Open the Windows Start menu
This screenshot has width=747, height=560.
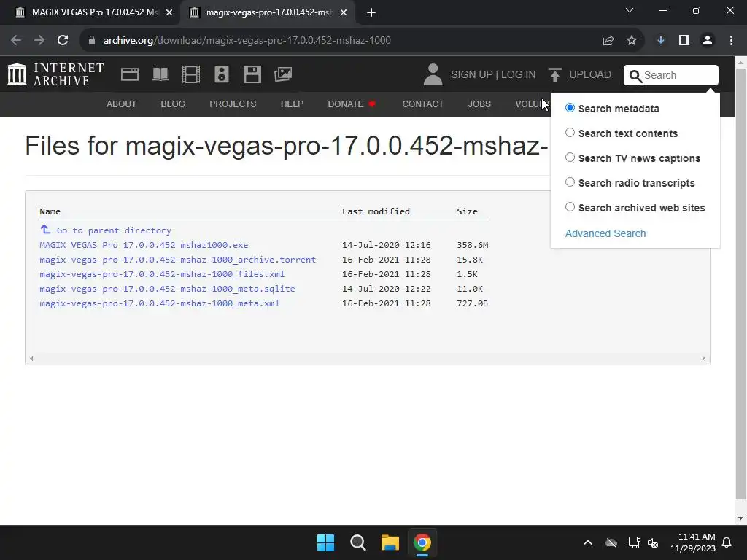(x=326, y=542)
